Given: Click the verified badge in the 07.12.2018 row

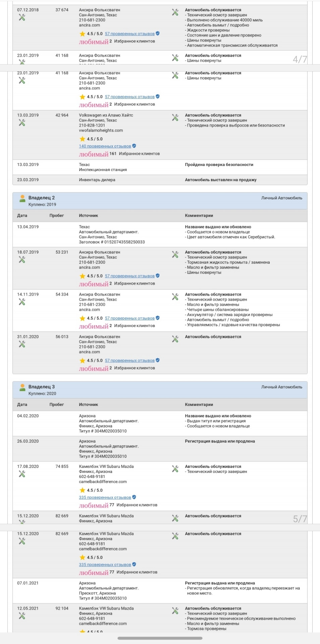Looking at the screenshot, I should (x=158, y=34).
